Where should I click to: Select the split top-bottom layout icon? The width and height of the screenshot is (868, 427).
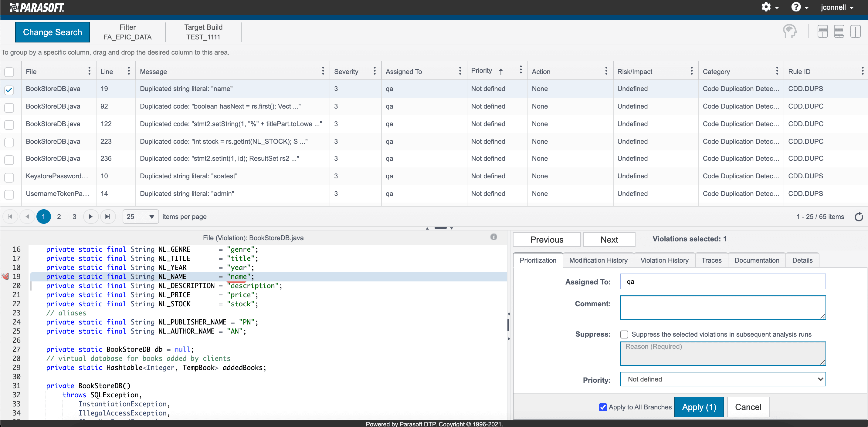[822, 32]
